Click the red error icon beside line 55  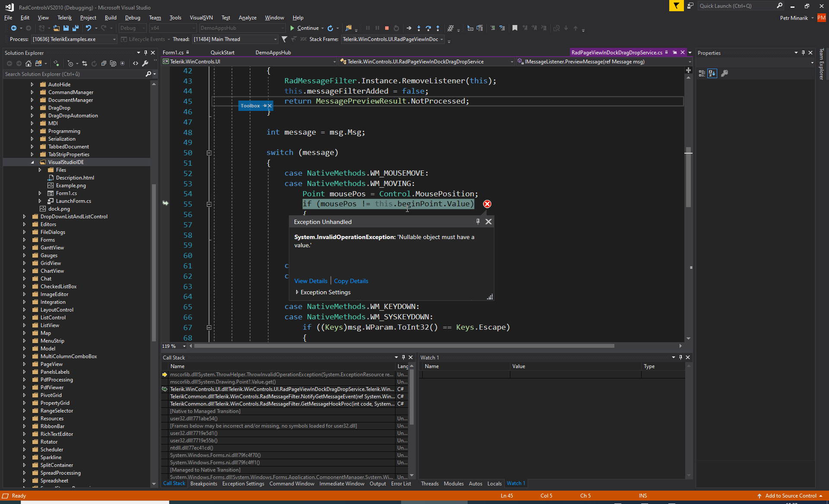[x=487, y=204]
